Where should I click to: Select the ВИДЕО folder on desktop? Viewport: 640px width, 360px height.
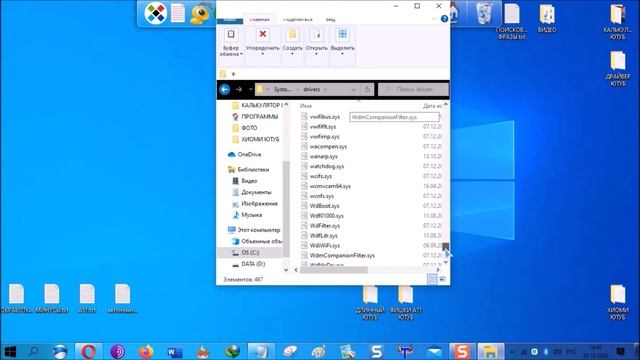(x=547, y=18)
